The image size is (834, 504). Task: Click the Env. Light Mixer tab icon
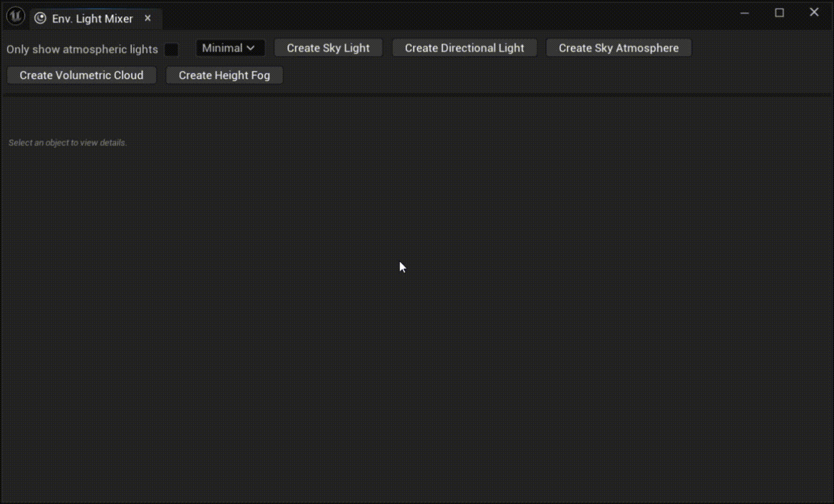(41, 18)
